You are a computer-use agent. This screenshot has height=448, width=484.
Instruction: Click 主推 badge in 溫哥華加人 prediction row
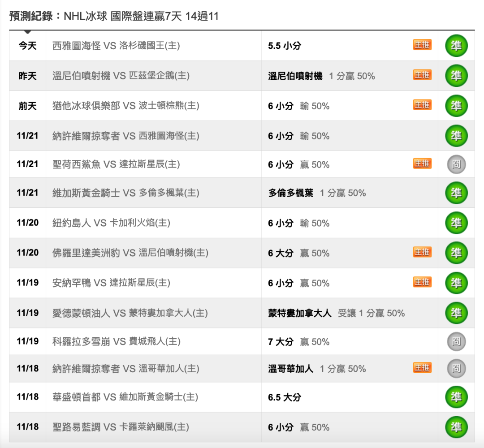[x=422, y=367]
